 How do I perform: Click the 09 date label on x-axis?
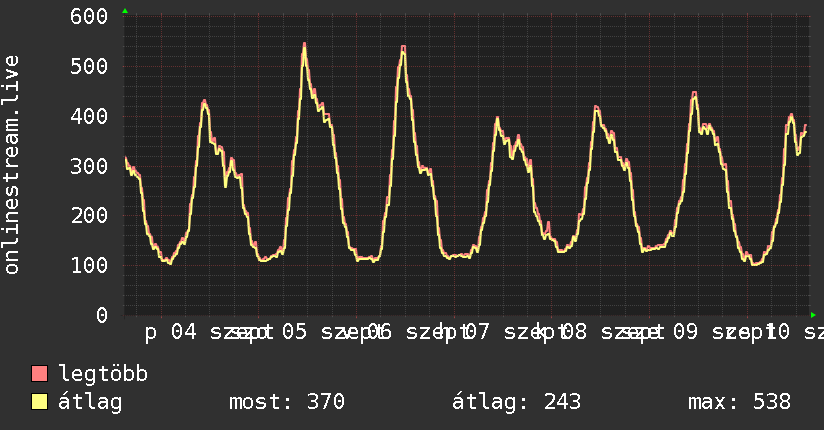[685, 332]
